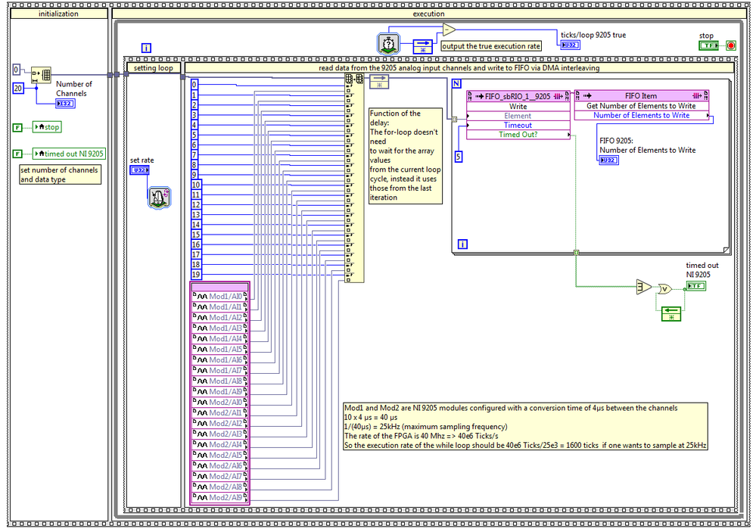The width and height of the screenshot is (756, 532).
Task: Click the timed out NI 9205 TF indicator
Action: 695,286
